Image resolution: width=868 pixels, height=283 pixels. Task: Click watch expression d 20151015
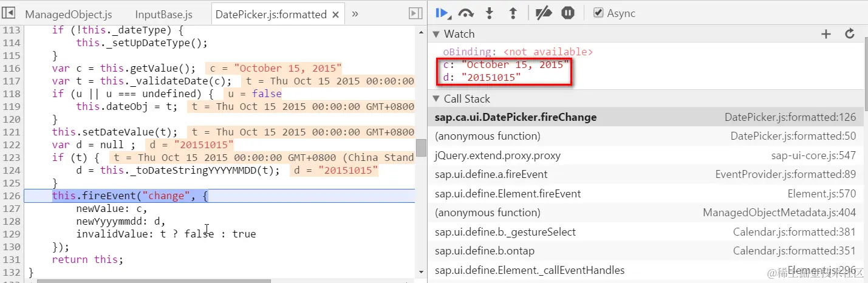(x=482, y=77)
